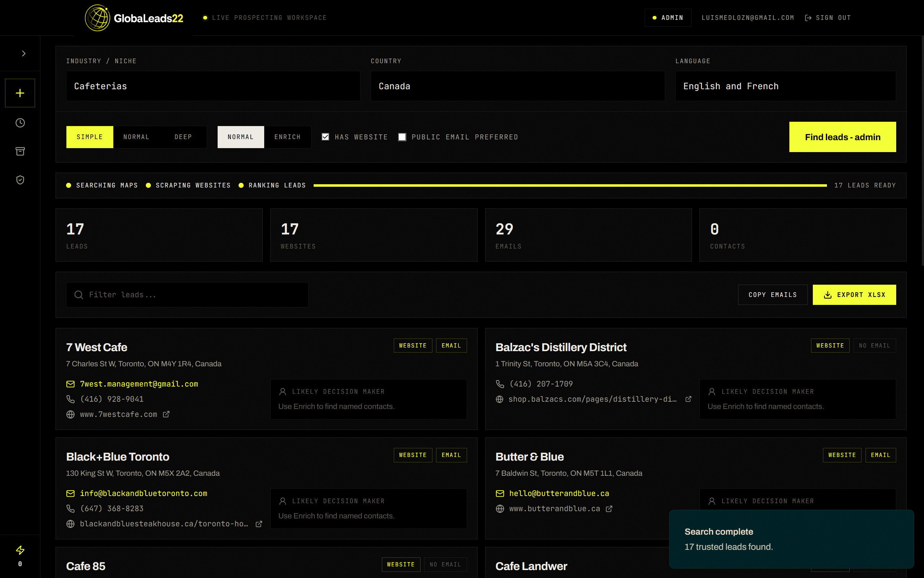Click the Website tag on Black+Blue Toronto
This screenshot has width=924, height=578.
(x=413, y=455)
